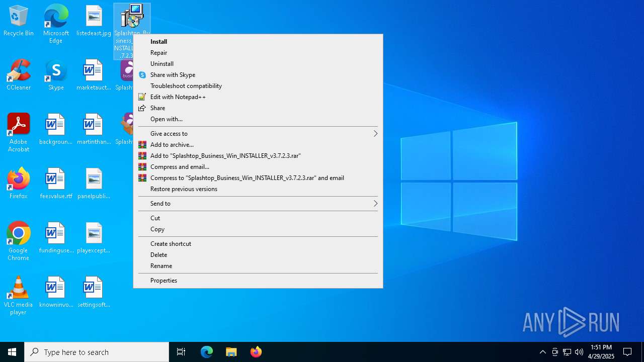Viewport: 644px width, 362px height.
Task: Choose Install from the context menu
Action: (258, 42)
